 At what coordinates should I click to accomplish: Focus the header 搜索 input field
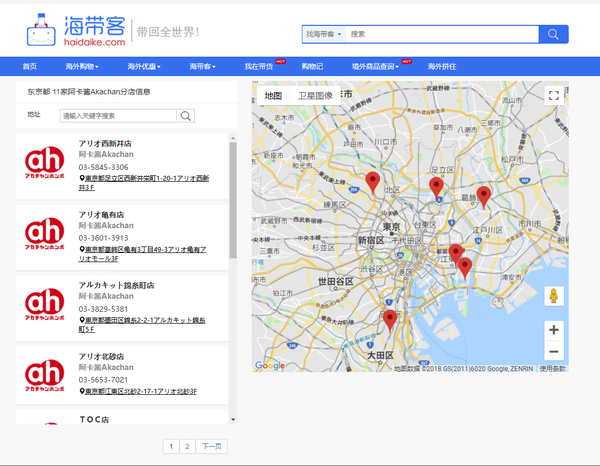coord(442,34)
